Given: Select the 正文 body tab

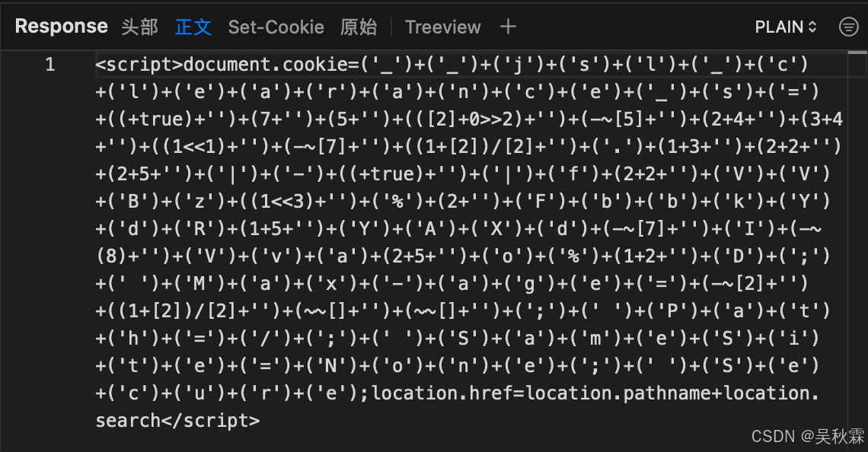Looking at the screenshot, I should (x=193, y=27).
